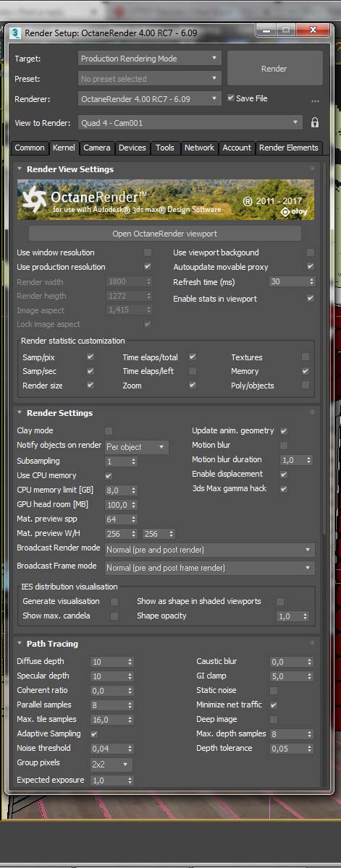341x868 pixels.
Task: Toggle 3ds Max gamma hack checkbox
Action: pyautogui.click(x=284, y=489)
